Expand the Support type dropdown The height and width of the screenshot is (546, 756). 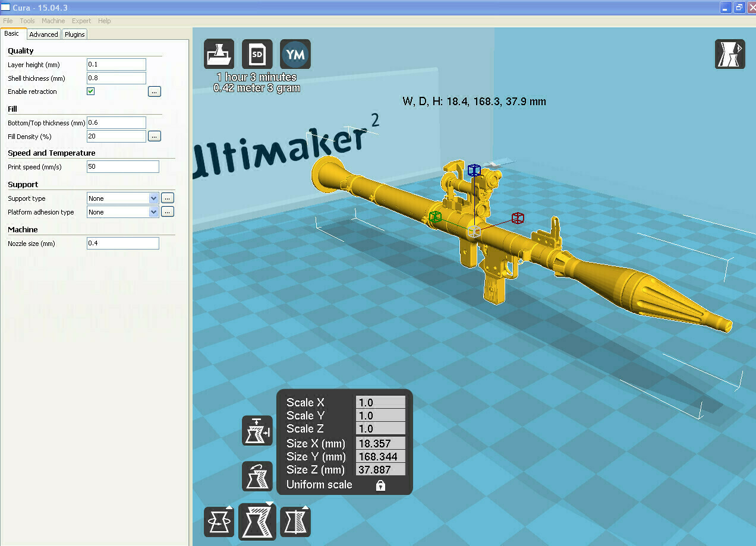tap(154, 198)
